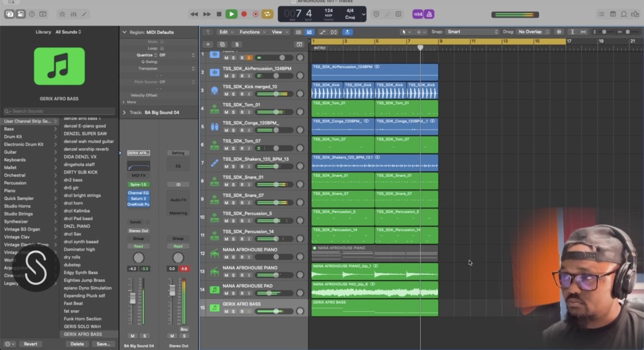Image resolution: width=644 pixels, height=350 pixels.
Task: Toggle the purple Metronome button
Action: (x=429, y=14)
